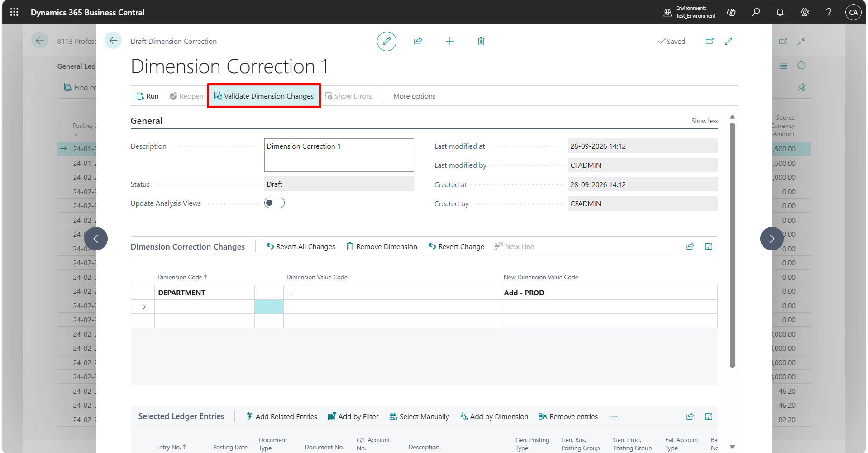Click the plus icon to create new
The width and height of the screenshot is (868, 453).
tap(450, 41)
